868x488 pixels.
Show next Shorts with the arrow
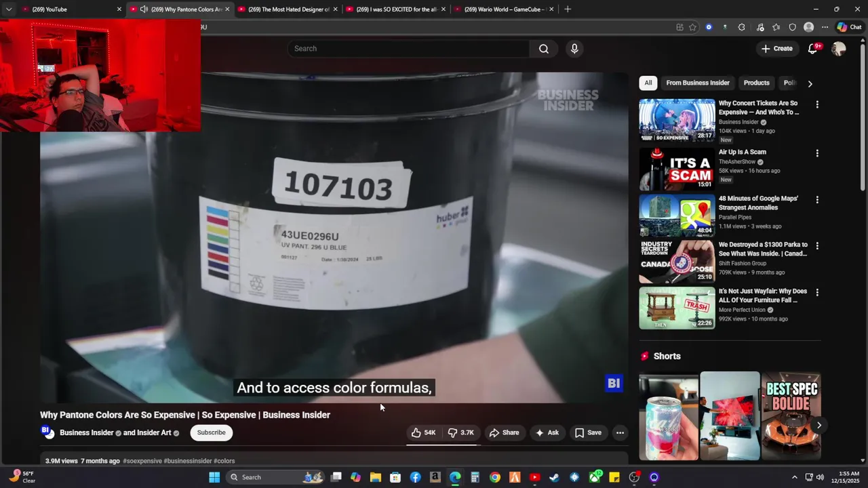coord(819,426)
